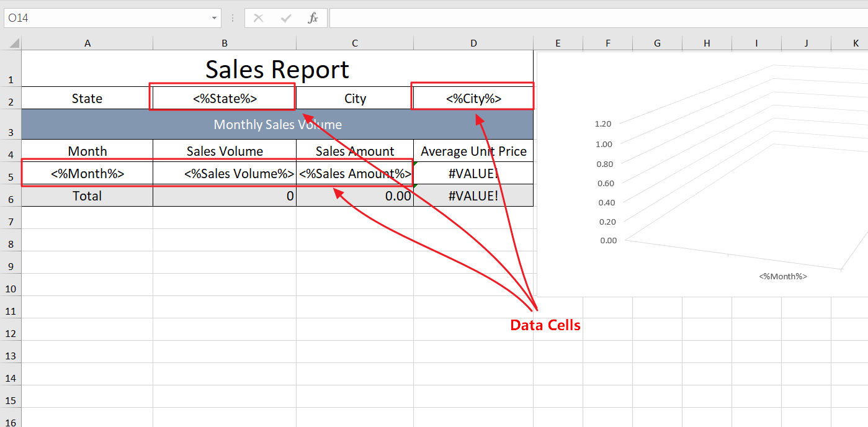Select the <%Sales Volume%> placeholder cell
868x427 pixels.
coord(224,173)
